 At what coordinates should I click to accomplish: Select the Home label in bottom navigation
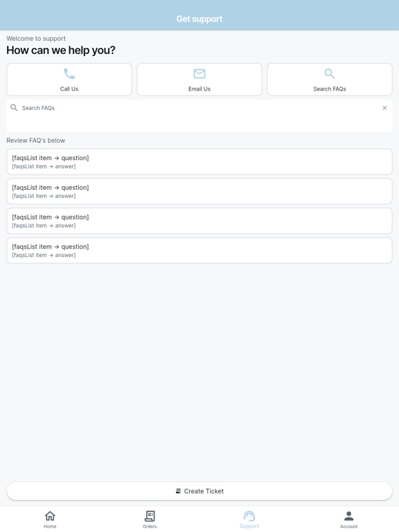click(x=50, y=526)
